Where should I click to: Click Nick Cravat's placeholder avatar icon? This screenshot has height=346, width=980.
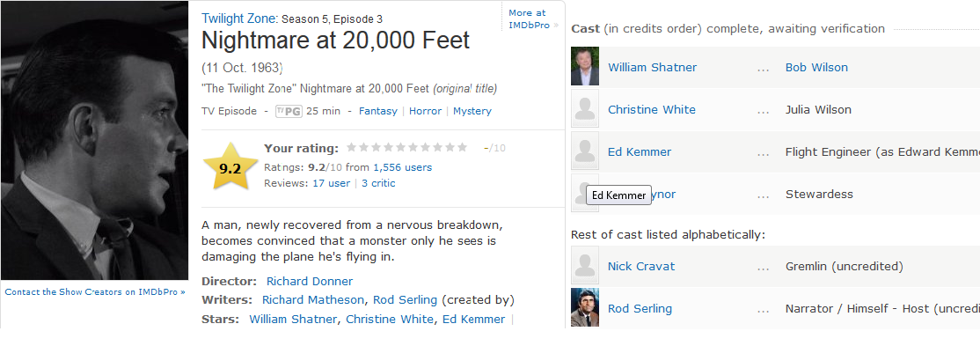pos(585,265)
